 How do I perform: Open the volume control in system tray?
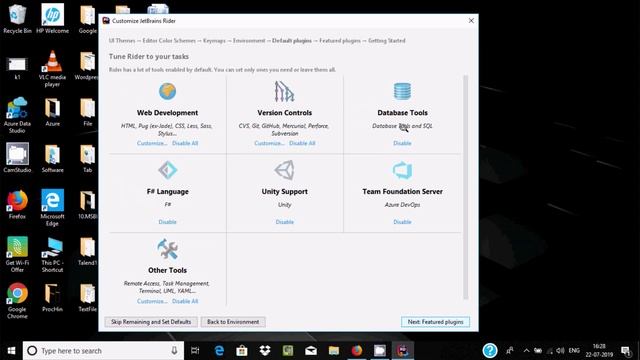click(560, 351)
